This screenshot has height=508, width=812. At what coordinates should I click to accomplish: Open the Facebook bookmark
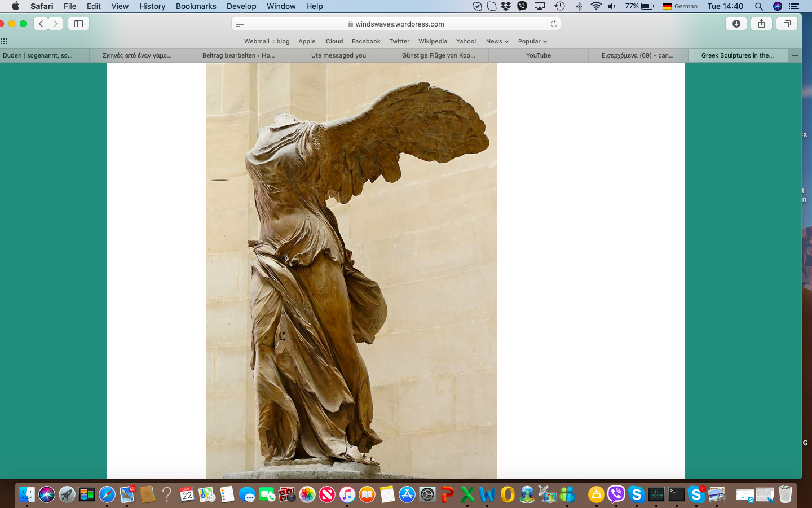click(366, 41)
